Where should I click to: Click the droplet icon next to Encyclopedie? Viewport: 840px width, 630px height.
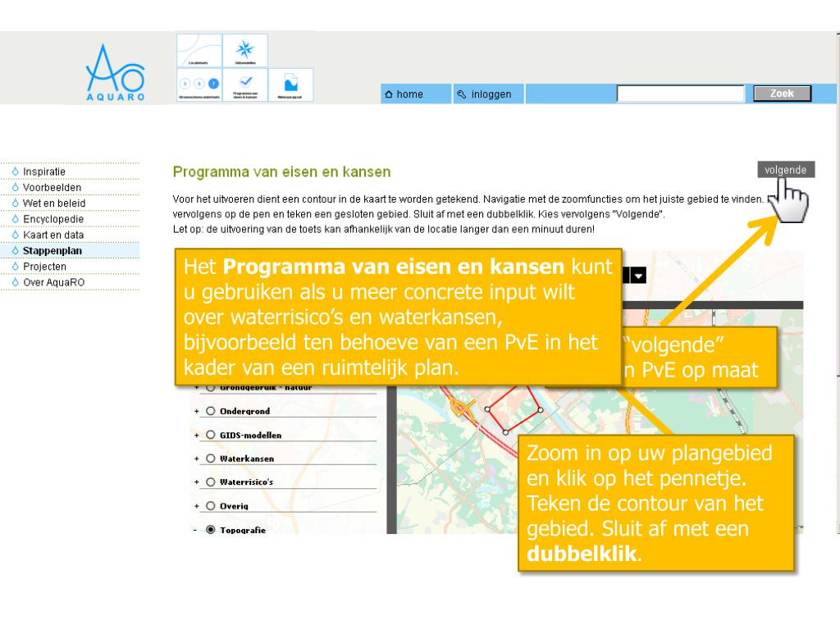(x=15, y=219)
